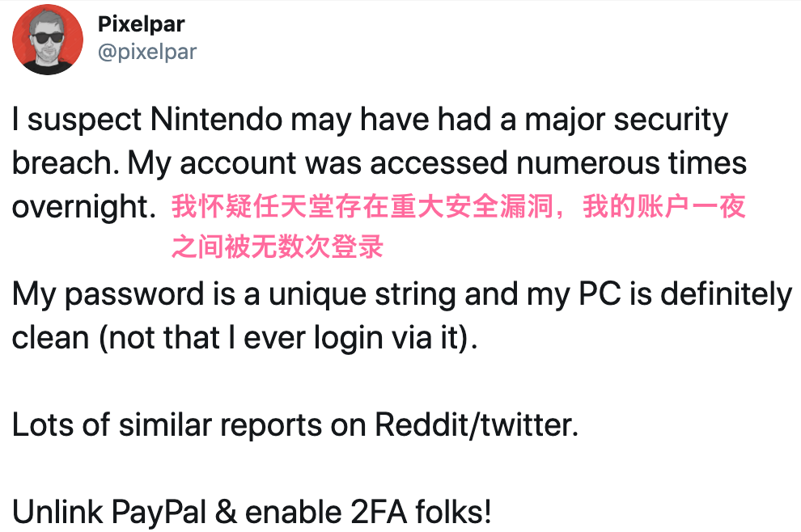Click the word "overnight" in the tweet
Screen dimensions: 801x532
(x=81, y=208)
